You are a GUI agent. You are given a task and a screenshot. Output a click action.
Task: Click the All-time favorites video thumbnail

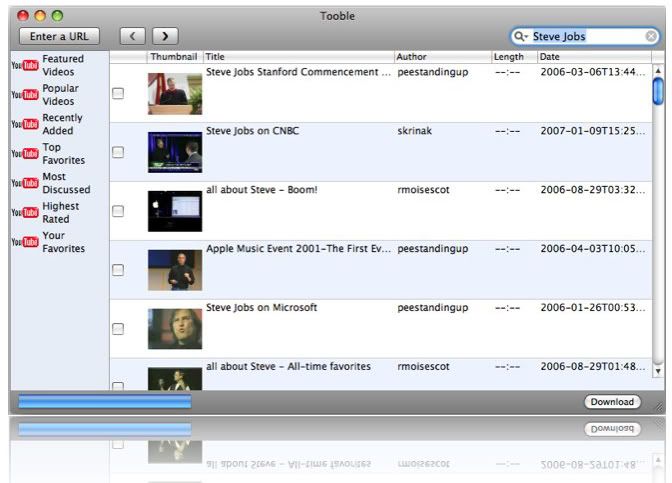175,379
